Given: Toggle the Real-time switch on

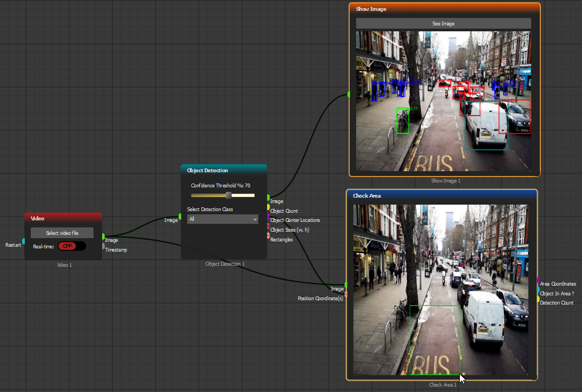Looking at the screenshot, I should (x=72, y=246).
